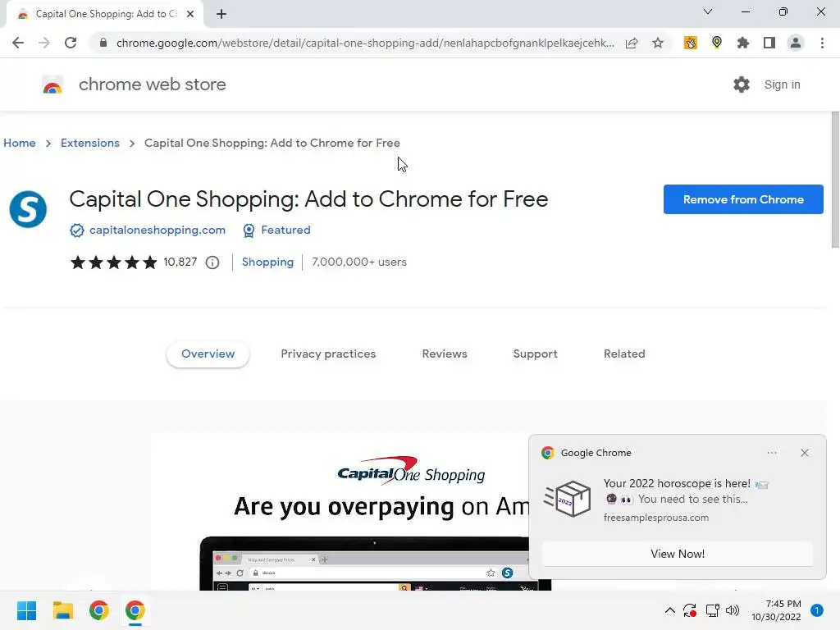Viewport: 840px width, 630px height.
Task: Click the 10,827 ratings count
Action: (180, 262)
